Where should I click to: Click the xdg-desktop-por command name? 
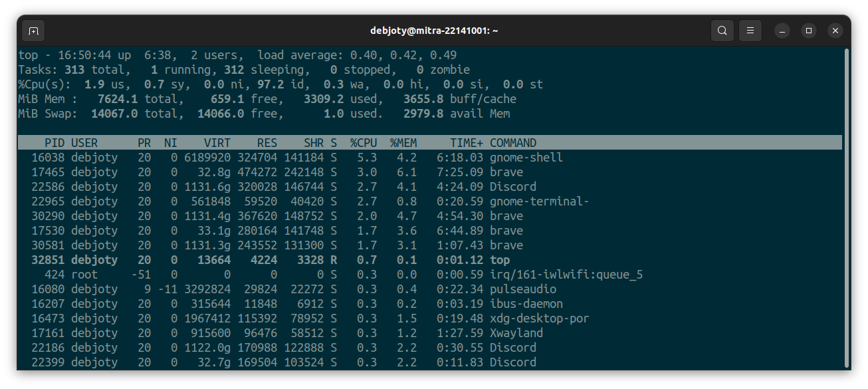540,319
